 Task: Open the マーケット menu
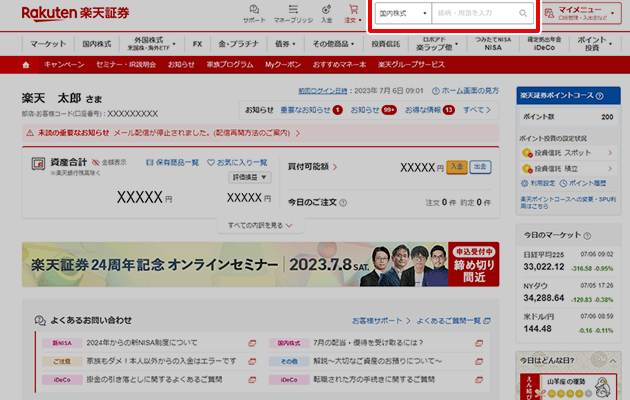48,44
